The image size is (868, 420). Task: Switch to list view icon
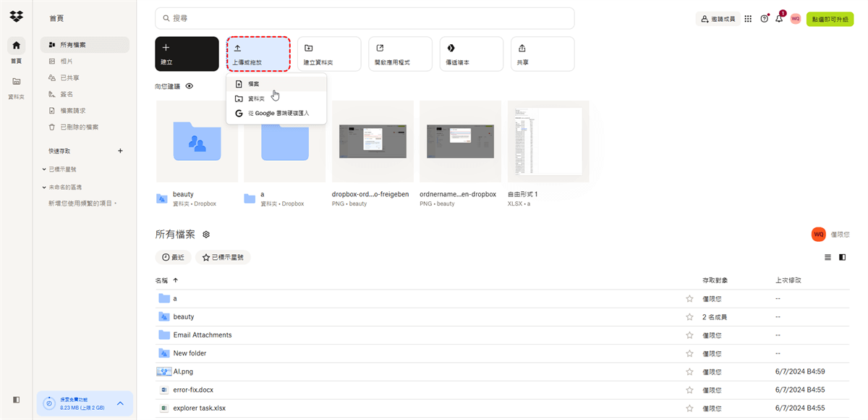click(x=828, y=257)
